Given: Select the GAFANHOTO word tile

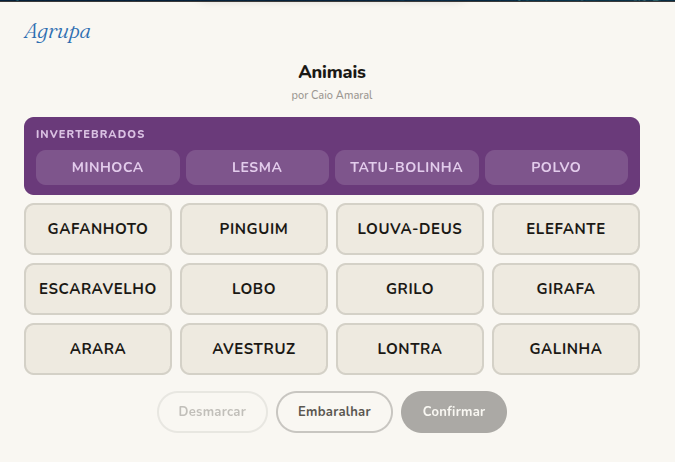Looking at the screenshot, I should [x=98, y=229].
